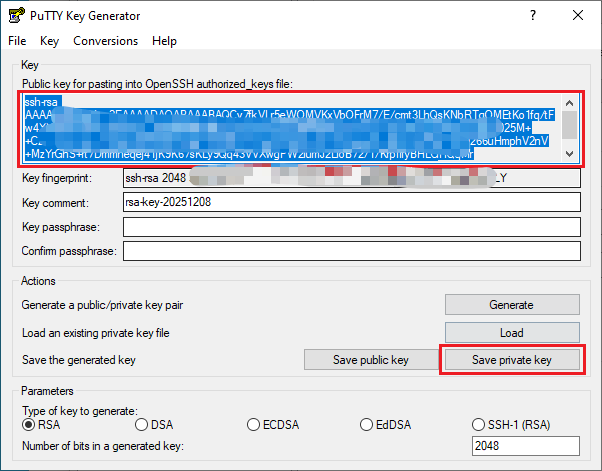Click the PuTTY Key Generator title icon
This screenshot has height=471, width=602.
pos(17,15)
